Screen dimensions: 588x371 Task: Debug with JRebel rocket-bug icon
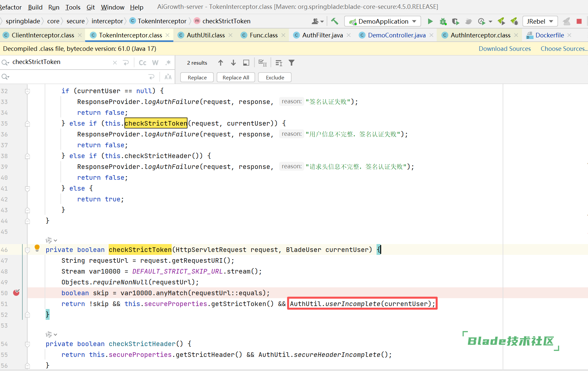tap(514, 21)
